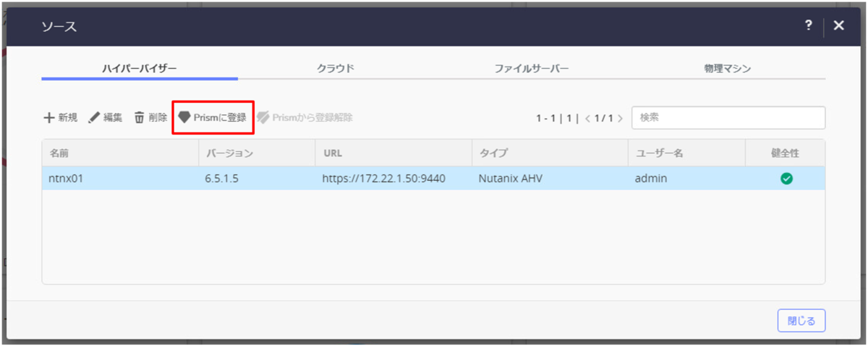Sort by バージョン column header
Image resolution: width=868 pixels, height=348 pixels.
(x=257, y=153)
